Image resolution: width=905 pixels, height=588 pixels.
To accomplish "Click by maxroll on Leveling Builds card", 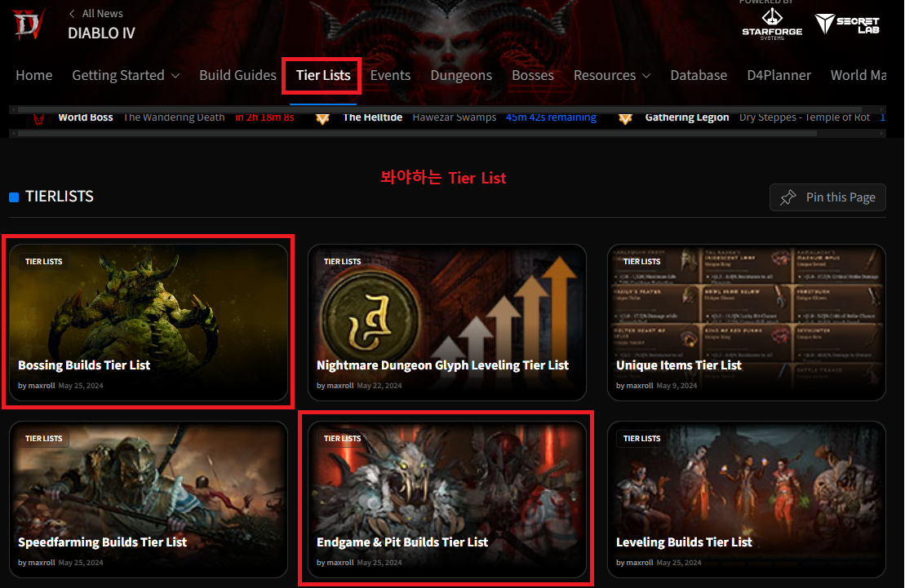I will tap(634, 563).
